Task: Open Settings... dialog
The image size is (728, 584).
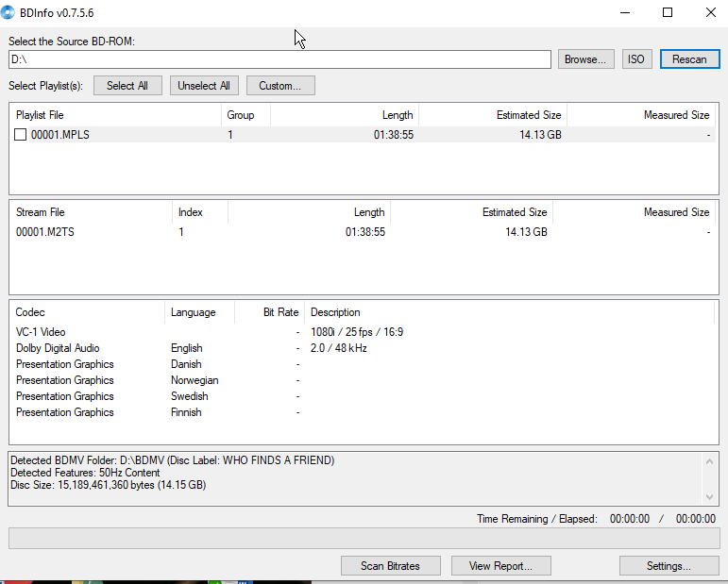Action: (x=669, y=566)
